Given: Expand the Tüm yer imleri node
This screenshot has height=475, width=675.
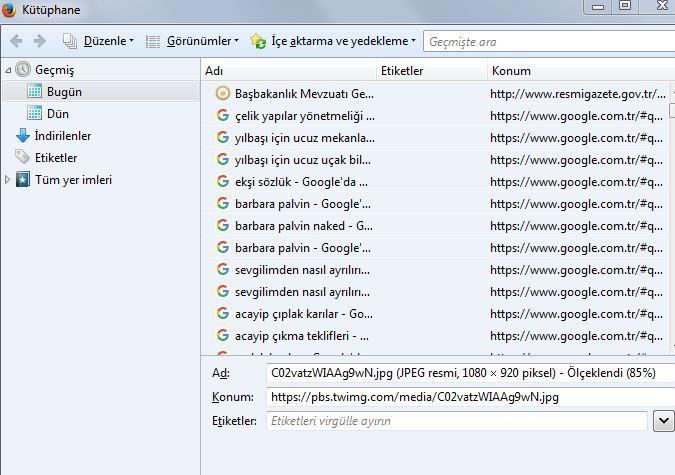Looking at the screenshot, I should pyautogui.click(x=7, y=180).
